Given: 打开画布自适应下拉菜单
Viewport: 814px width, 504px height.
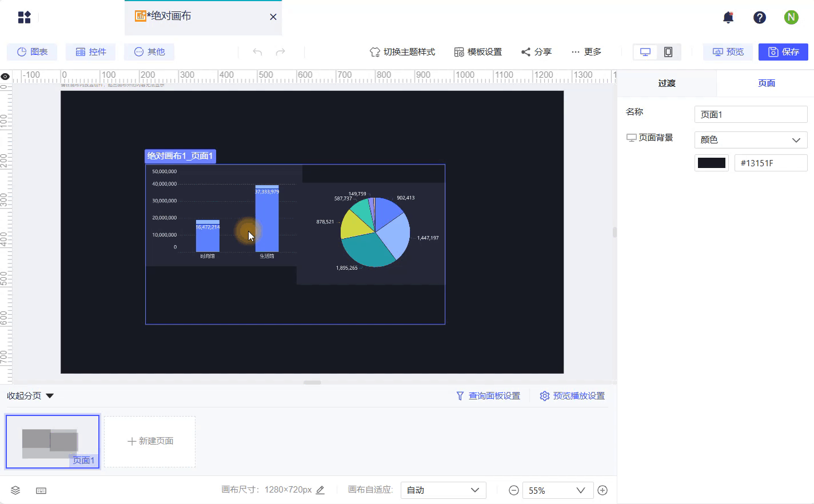Looking at the screenshot, I should tap(443, 490).
